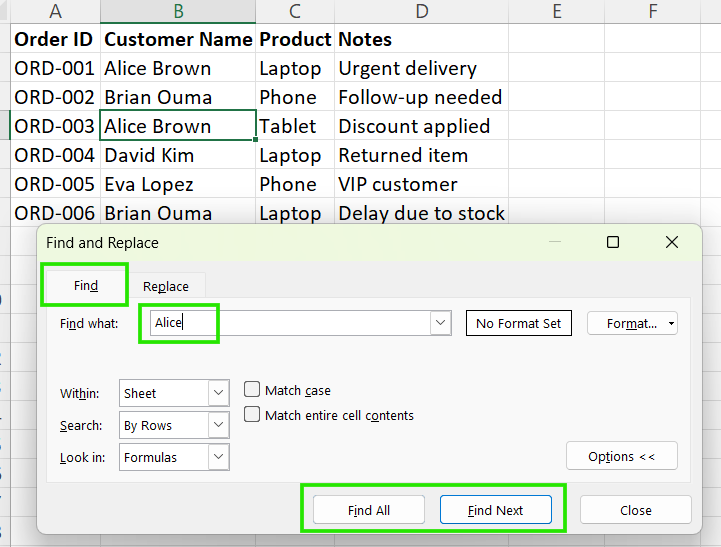
Task: Click the Find Next button
Action: (x=496, y=510)
